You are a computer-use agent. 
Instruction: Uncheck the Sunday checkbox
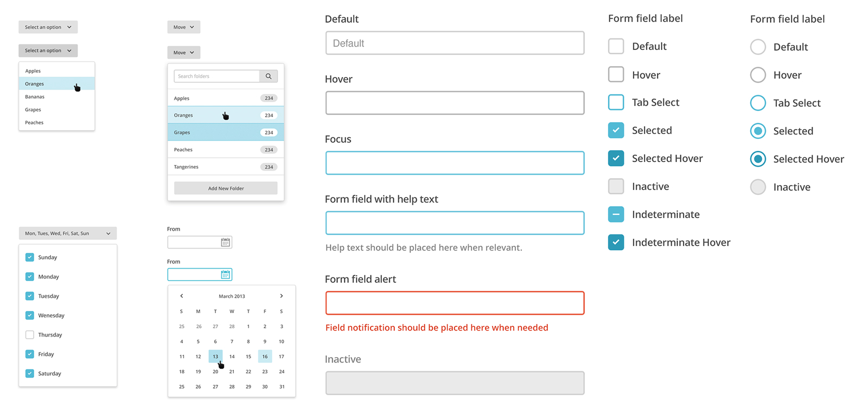click(30, 257)
